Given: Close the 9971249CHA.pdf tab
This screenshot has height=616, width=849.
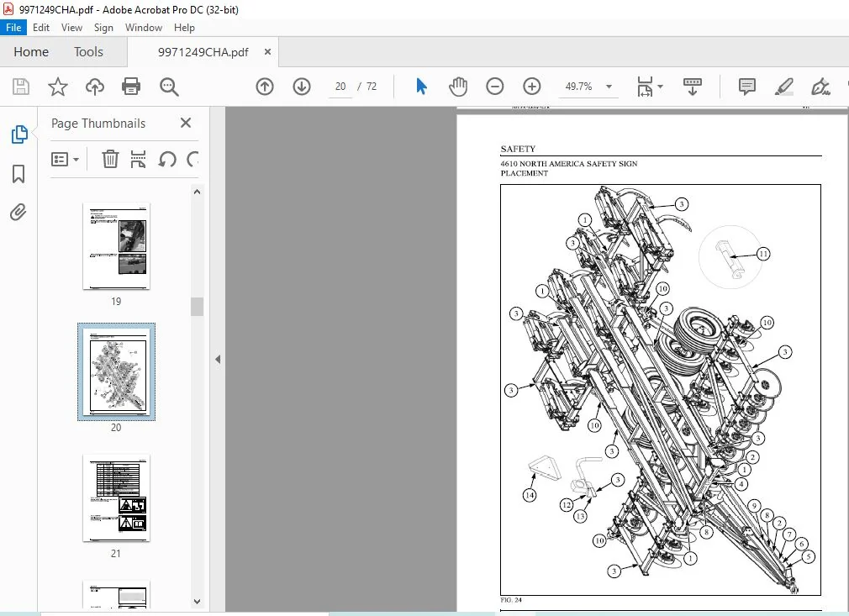Looking at the screenshot, I should [x=267, y=52].
